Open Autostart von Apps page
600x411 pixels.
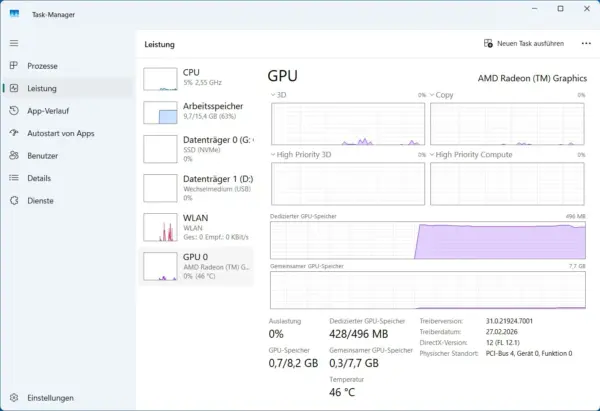coord(68,133)
